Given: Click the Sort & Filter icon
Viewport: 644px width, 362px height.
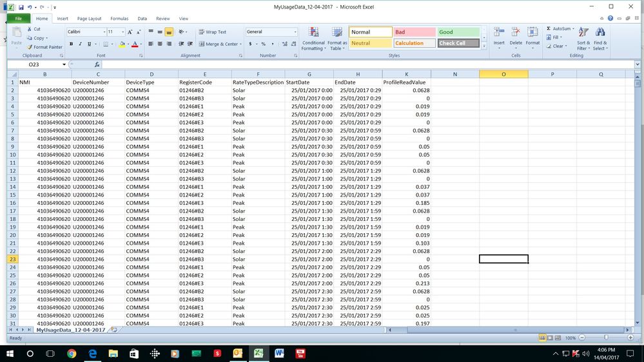Looking at the screenshot, I should coord(583,39).
